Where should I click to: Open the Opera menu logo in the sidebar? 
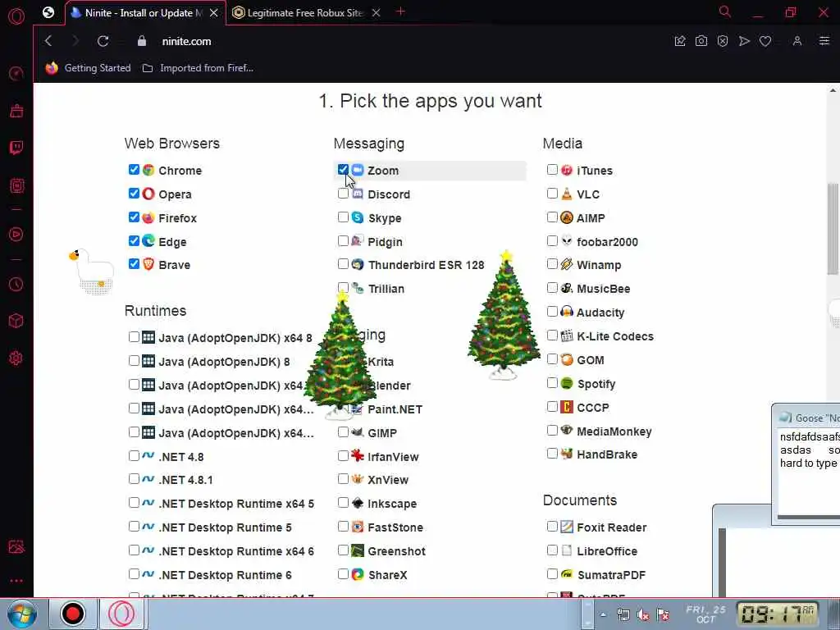click(16, 16)
